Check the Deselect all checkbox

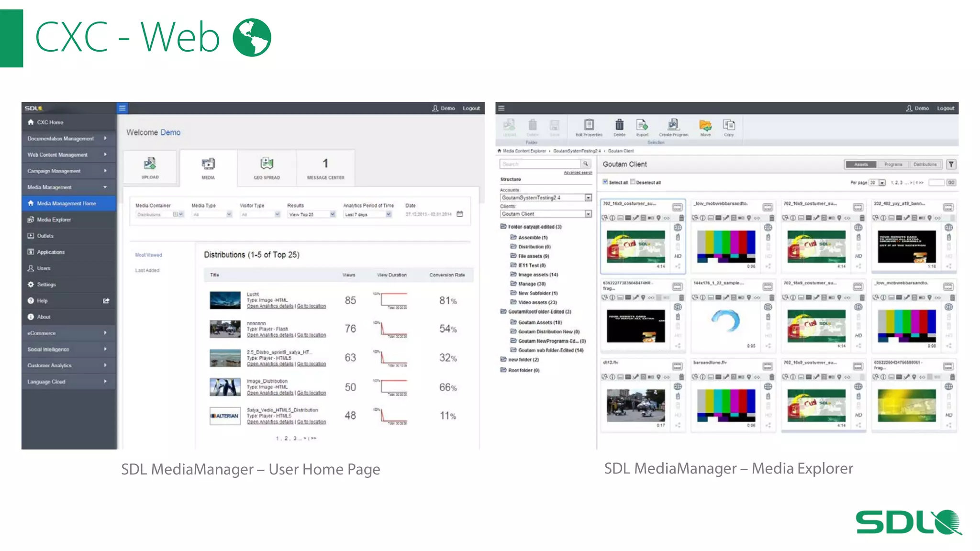click(x=633, y=182)
